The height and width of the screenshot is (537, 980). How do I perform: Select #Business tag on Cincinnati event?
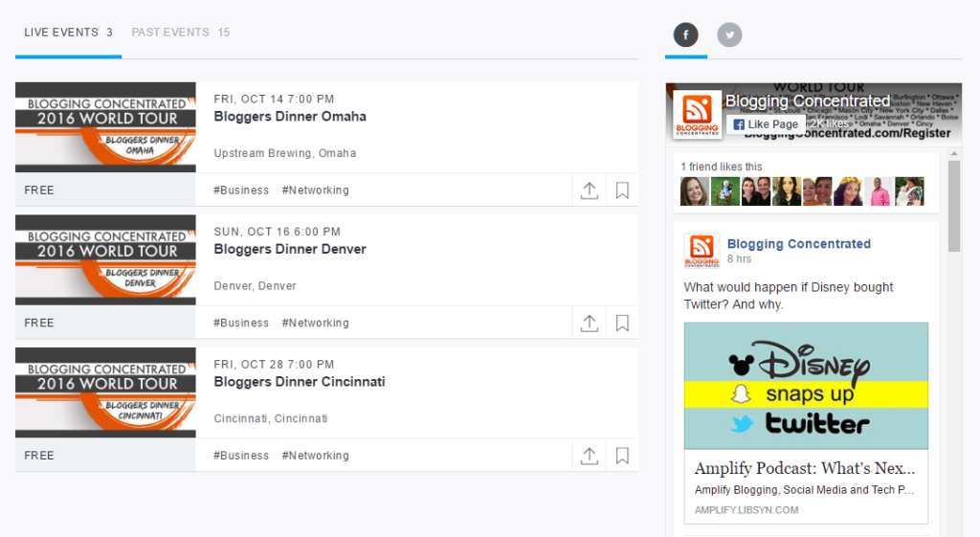(x=241, y=456)
